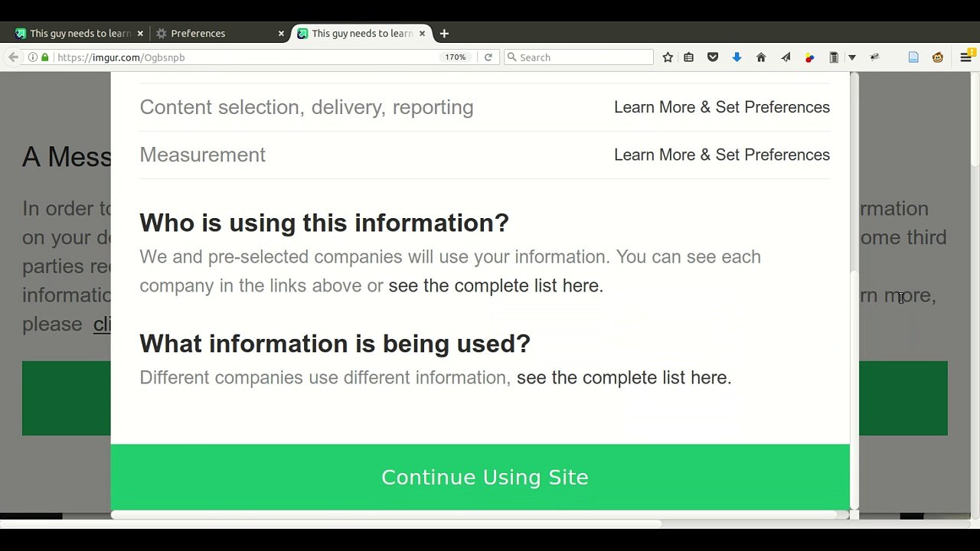The image size is (980, 551).
Task: Click Continue Using Site button
Action: tap(480, 477)
